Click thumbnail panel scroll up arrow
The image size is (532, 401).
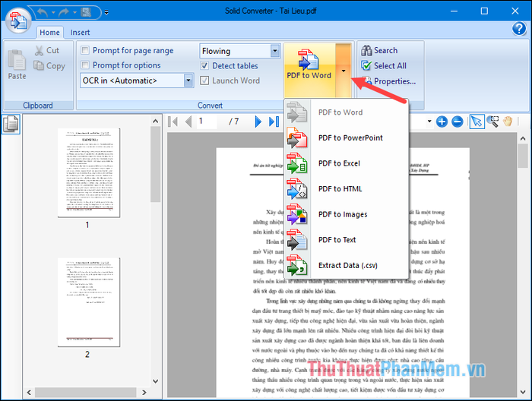click(155, 121)
